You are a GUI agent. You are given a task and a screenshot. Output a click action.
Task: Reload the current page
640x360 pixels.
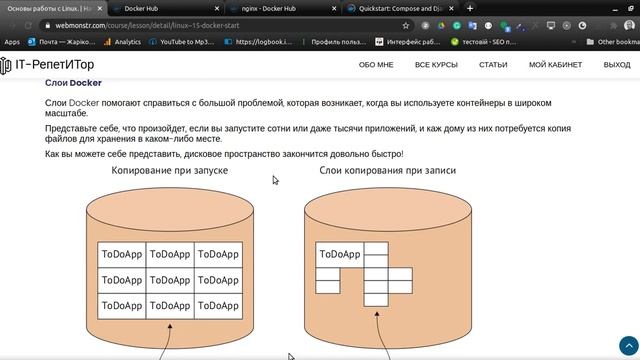(28, 25)
